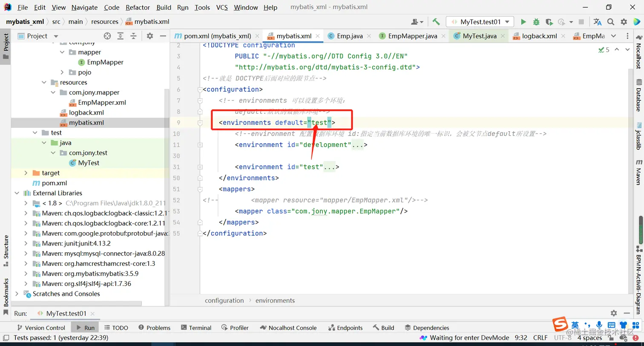Open the Endpoints tool window button
The image size is (644, 346).
(345, 328)
